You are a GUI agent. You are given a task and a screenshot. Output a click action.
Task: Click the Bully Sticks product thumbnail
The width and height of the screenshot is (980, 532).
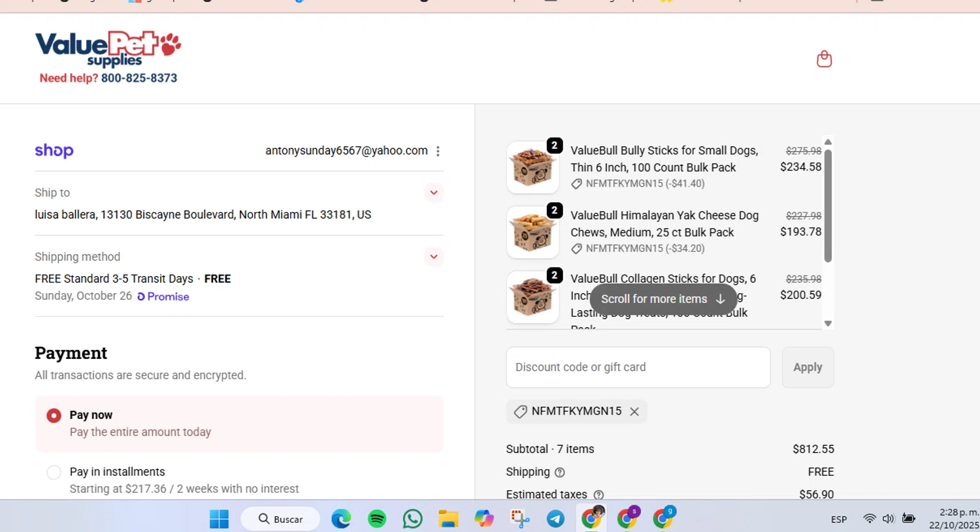coord(532,167)
